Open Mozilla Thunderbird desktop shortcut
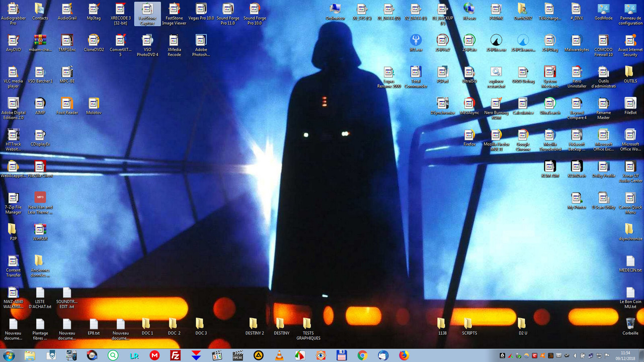Image resolution: width=644 pixels, height=362 pixels. pos(549,140)
